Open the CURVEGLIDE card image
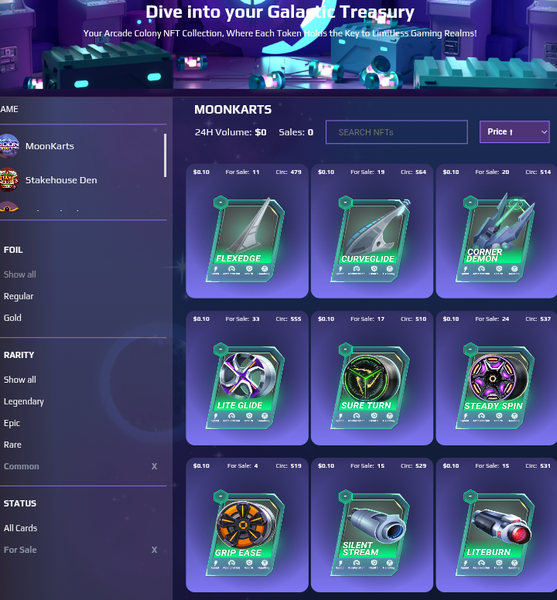Viewport: 557px width, 600px height. [370, 239]
